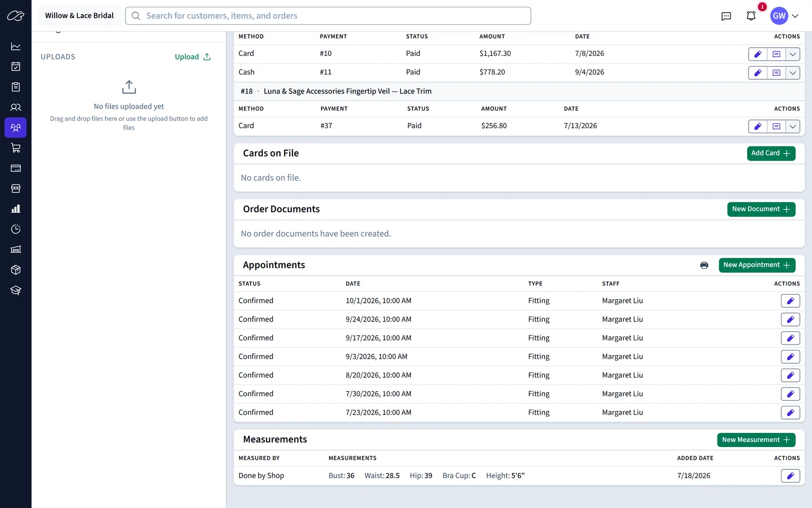Edit payment #10 with pencil icon

(x=758, y=54)
